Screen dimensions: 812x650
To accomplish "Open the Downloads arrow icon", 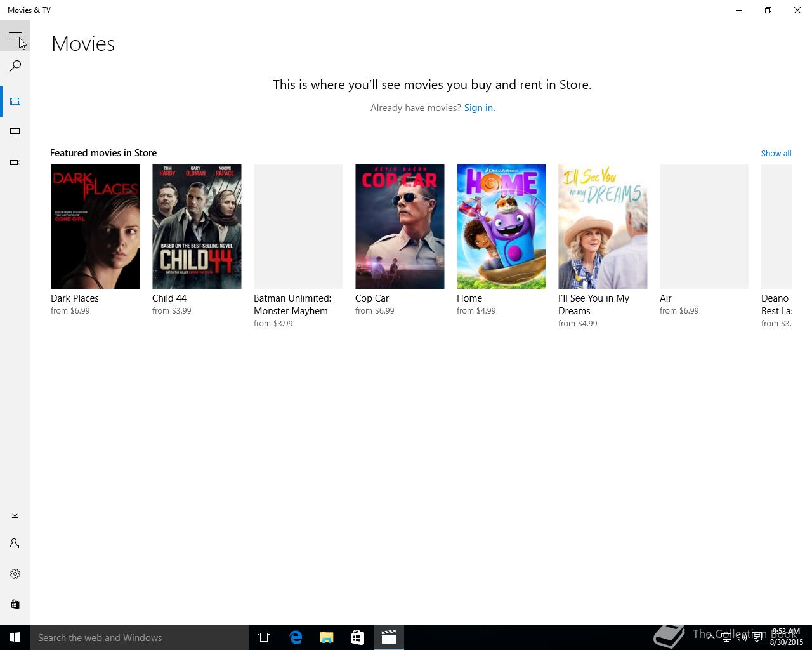I will [x=15, y=513].
